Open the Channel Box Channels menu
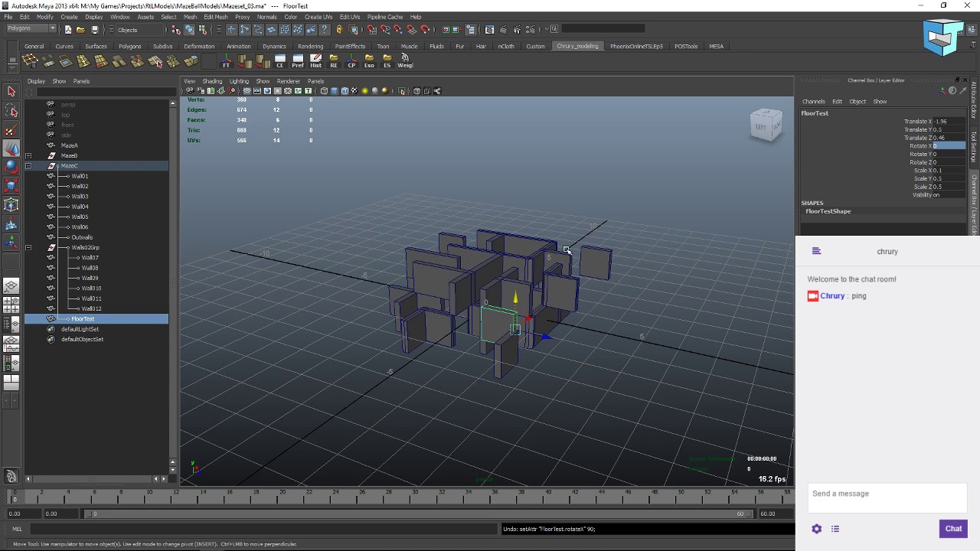 pyautogui.click(x=813, y=101)
